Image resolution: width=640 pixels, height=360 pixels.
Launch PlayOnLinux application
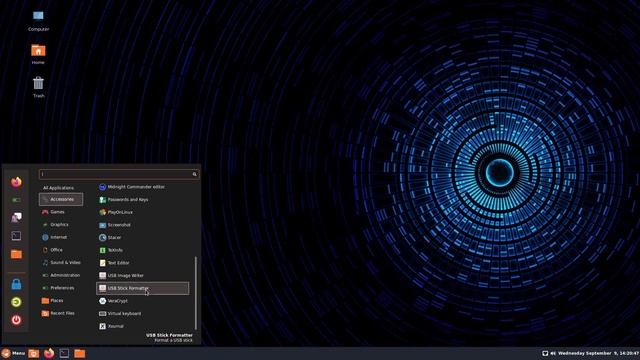click(116, 212)
